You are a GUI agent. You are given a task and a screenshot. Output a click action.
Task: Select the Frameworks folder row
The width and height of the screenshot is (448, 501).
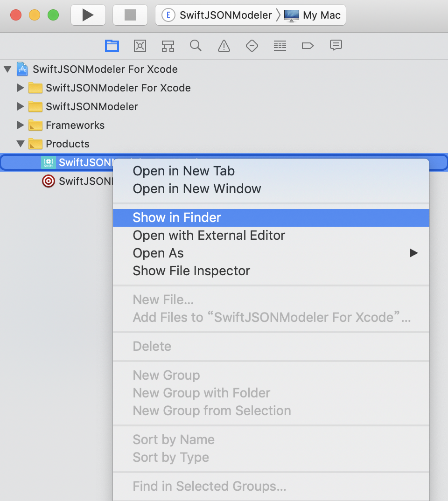[x=224, y=125]
